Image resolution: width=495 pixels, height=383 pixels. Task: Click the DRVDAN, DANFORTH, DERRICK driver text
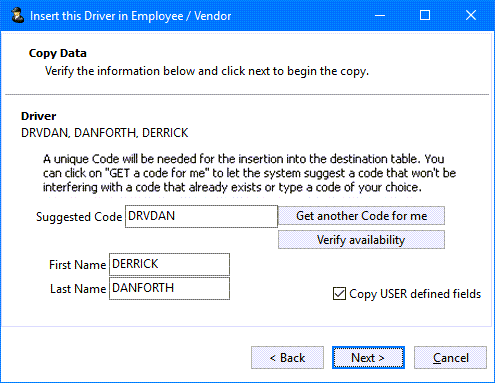click(x=105, y=133)
